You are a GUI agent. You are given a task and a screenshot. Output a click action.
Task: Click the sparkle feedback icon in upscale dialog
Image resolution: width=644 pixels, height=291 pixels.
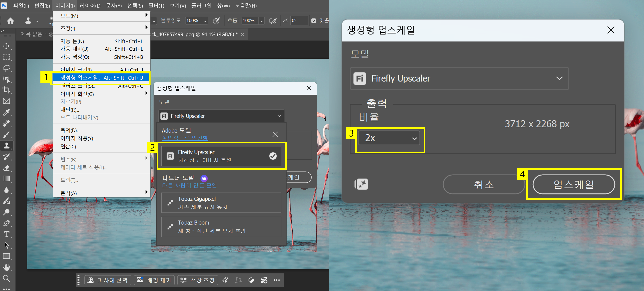(x=360, y=184)
